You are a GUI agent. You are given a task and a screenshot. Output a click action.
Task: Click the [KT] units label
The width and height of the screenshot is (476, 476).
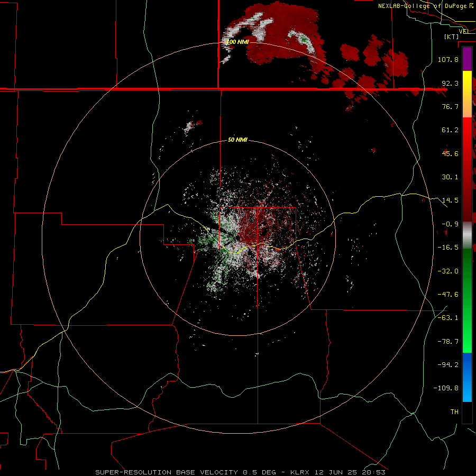coord(452,36)
